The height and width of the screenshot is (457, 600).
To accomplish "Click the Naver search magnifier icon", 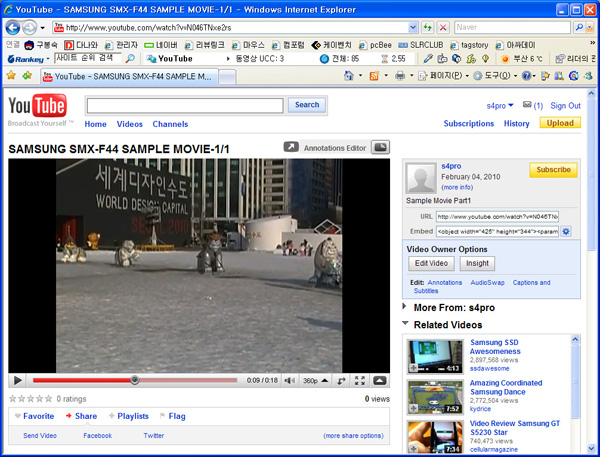I will click(x=579, y=27).
